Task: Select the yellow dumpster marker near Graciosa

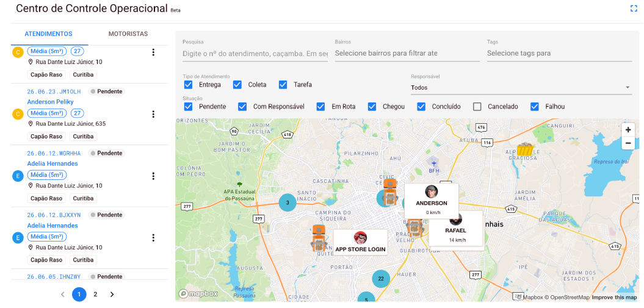Action: pos(524,149)
